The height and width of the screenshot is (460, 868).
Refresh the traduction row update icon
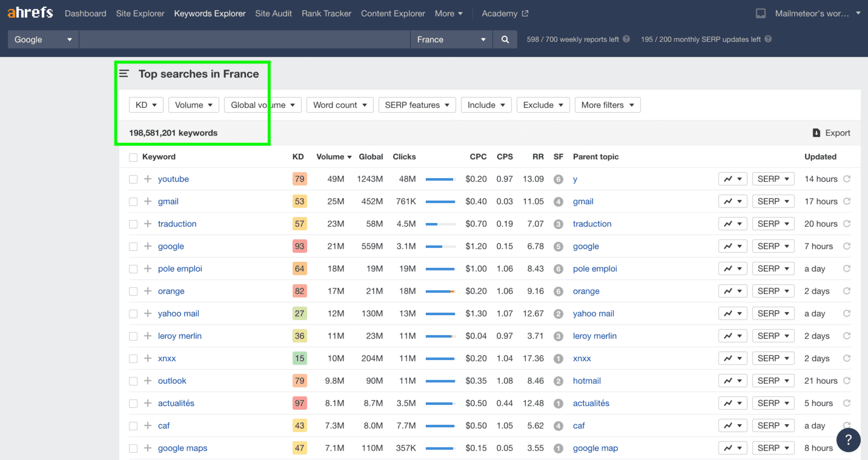tap(847, 224)
